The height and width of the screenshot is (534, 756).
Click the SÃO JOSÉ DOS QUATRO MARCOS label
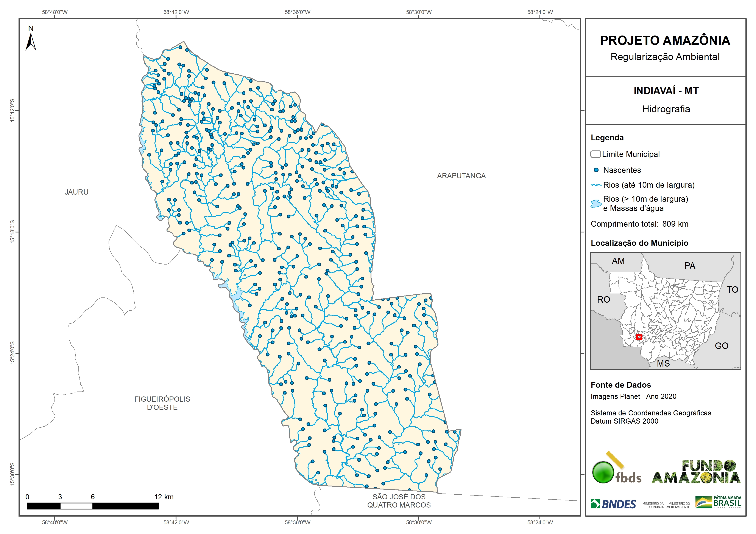pos(399,501)
